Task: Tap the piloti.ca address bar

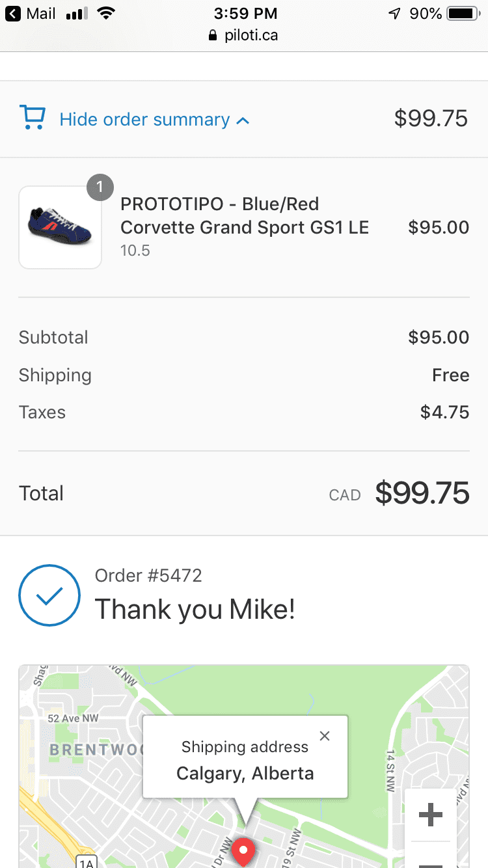Action: pyautogui.click(x=244, y=35)
